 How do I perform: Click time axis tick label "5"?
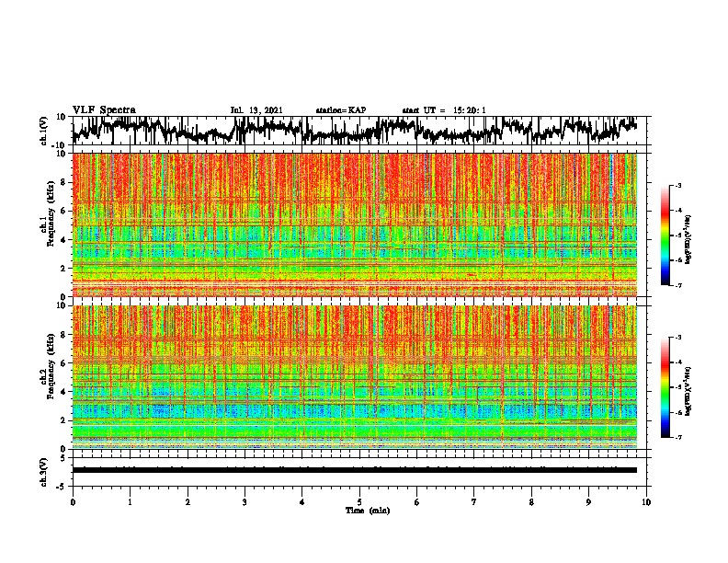(359, 502)
